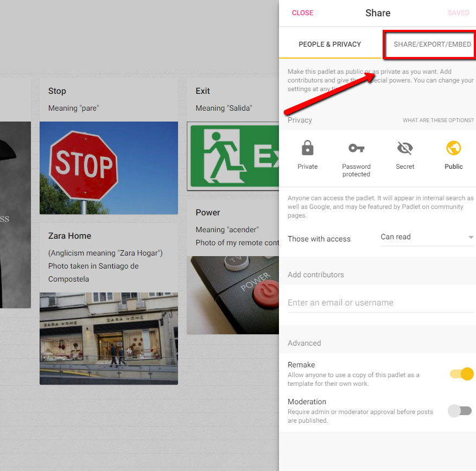Open the Stop sign post image
Screen dimensions: 476x471
coord(108,168)
